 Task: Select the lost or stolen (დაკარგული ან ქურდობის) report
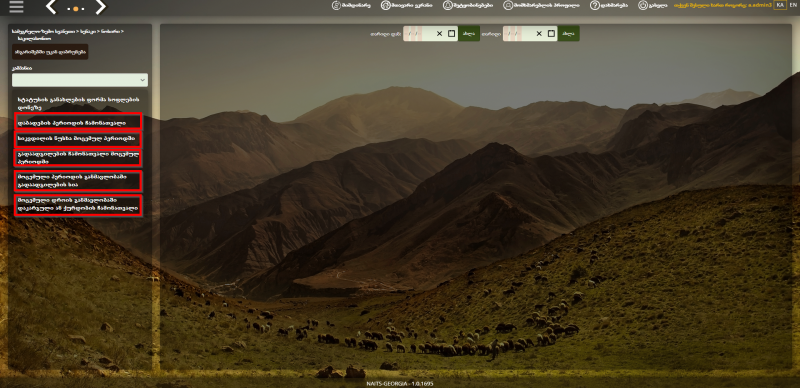click(78, 205)
